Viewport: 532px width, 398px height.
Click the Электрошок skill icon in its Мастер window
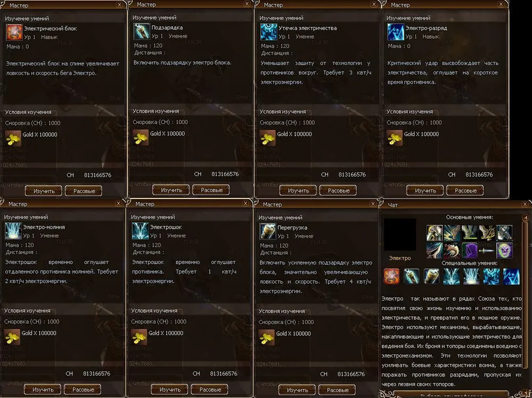pos(140,231)
